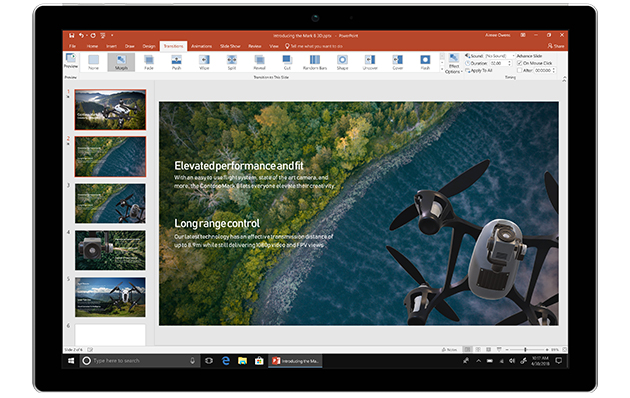Switch to the Home tab
This screenshot has height=398, width=630.
click(x=92, y=46)
